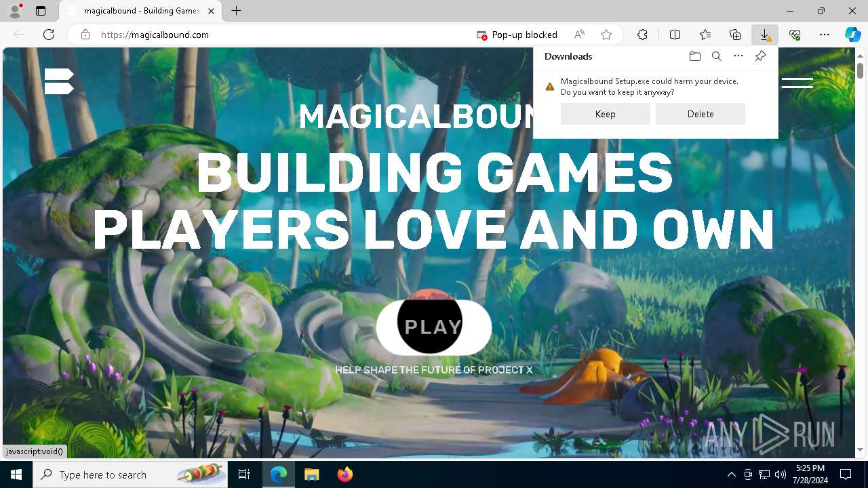Delete the Magicalbound Setup.exe download
The image size is (868, 488).
(x=701, y=114)
